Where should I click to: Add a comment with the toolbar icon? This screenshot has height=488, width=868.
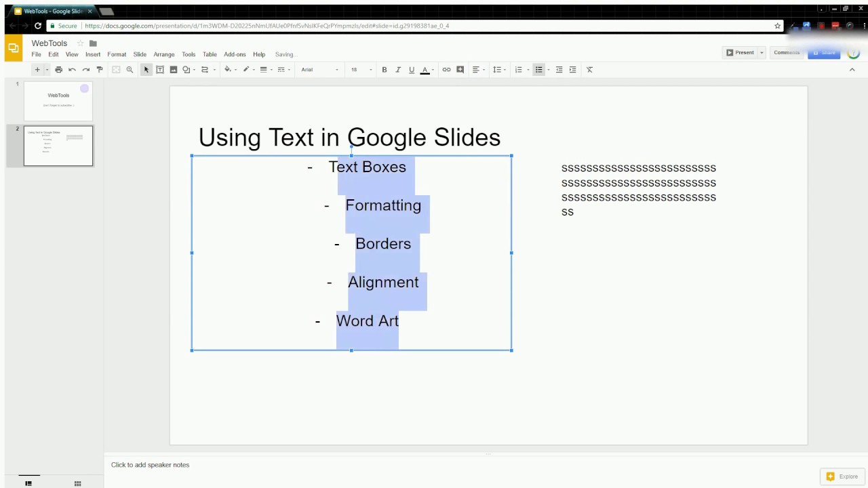pyautogui.click(x=460, y=70)
